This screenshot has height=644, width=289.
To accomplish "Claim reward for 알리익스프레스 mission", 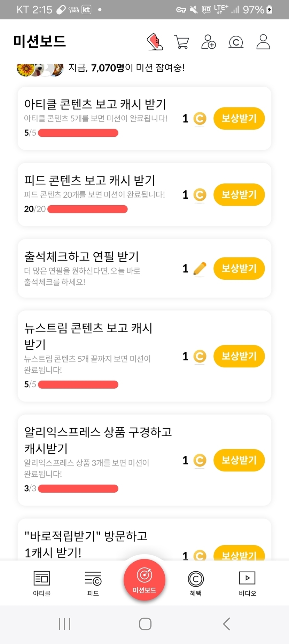I will [239, 460].
